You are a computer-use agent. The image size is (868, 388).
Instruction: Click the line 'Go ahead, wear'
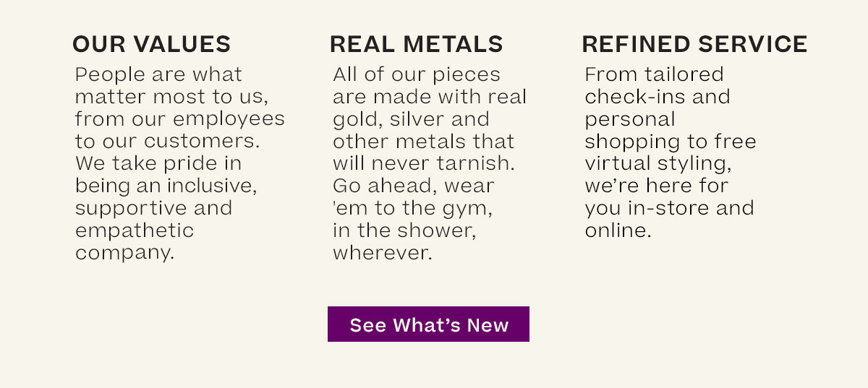(414, 186)
